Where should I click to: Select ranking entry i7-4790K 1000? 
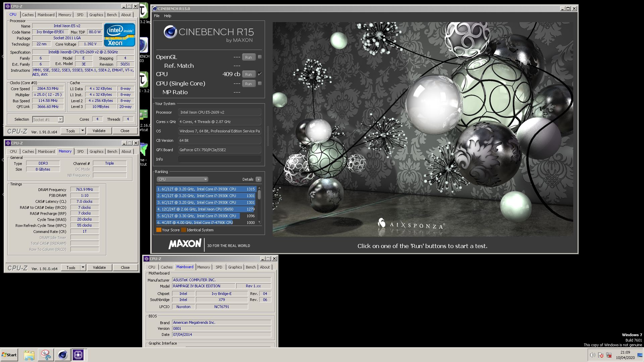point(206,223)
